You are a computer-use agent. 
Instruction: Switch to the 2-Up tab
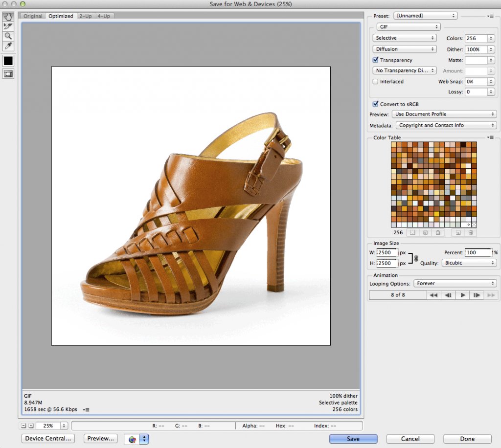[86, 16]
